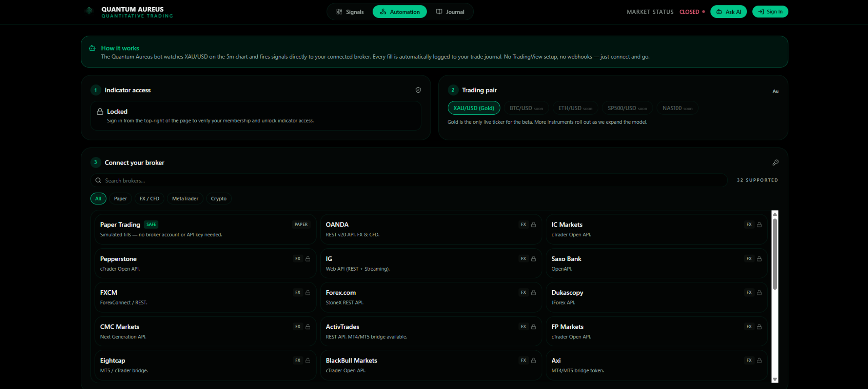Click the Indicator access heading
The height and width of the screenshot is (389, 868).
[127, 90]
